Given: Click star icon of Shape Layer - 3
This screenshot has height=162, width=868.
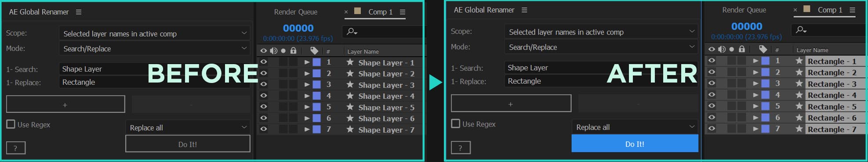Looking at the screenshot, I should tap(350, 84).
